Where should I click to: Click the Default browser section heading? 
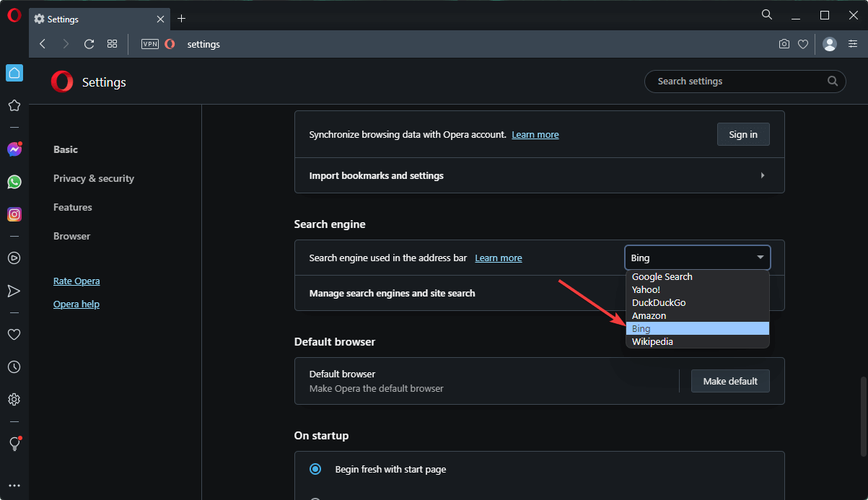(x=335, y=341)
